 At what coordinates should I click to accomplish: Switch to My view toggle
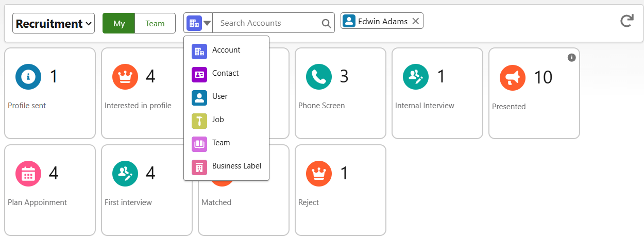pos(119,23)
